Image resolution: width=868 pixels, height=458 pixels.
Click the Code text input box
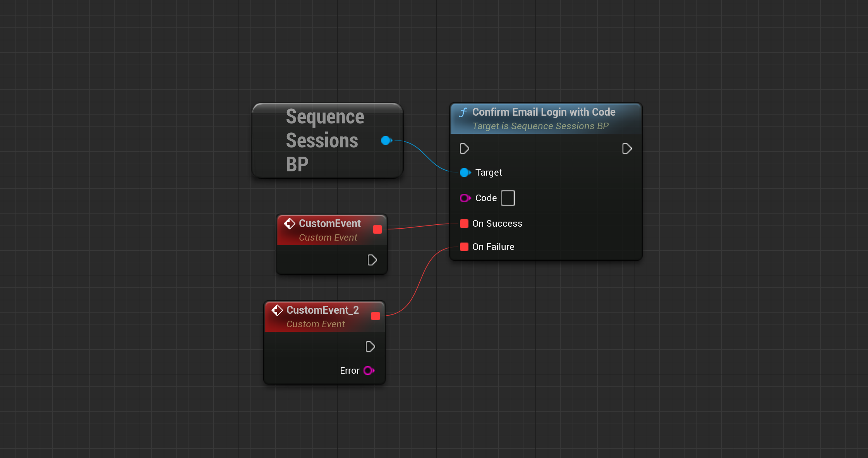click(x=508, y=198)
